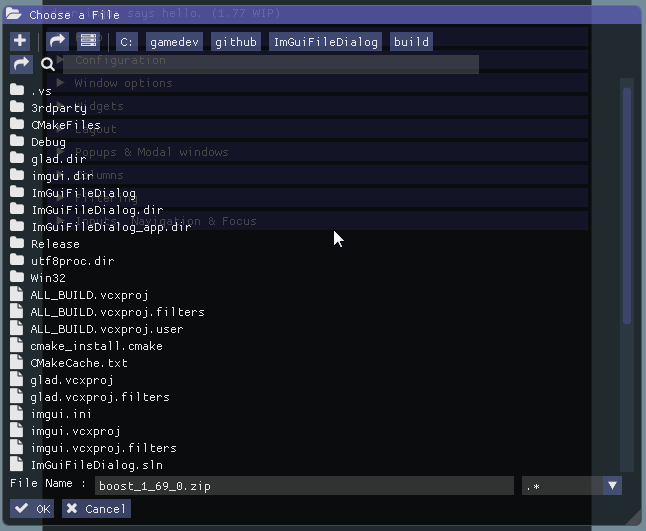Select file imgui.vcxproj.filters
Image resolution: width=646 pixels, height=531 pixels.
pyautogui.click(x=103, y=448)
